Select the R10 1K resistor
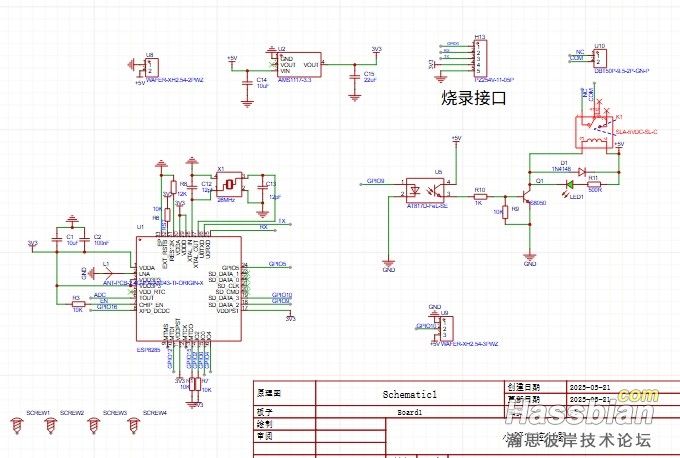Screen dimensions: 680x458 click(480, 196)
